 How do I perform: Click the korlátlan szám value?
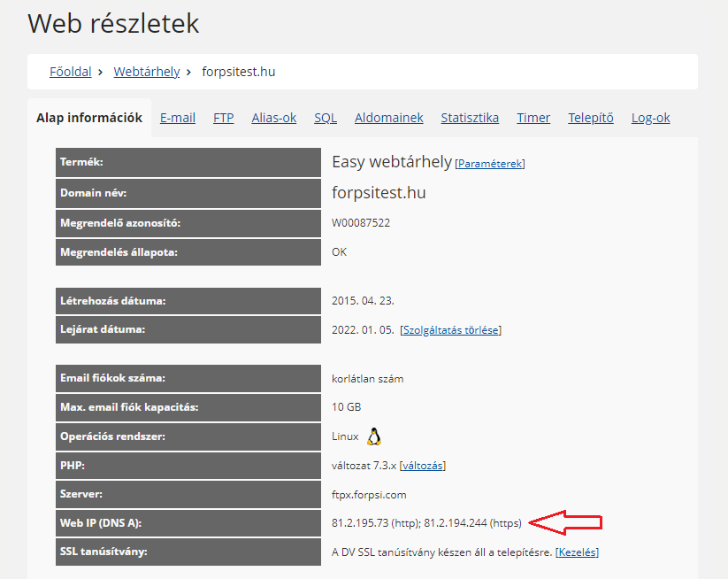[368, 379]
